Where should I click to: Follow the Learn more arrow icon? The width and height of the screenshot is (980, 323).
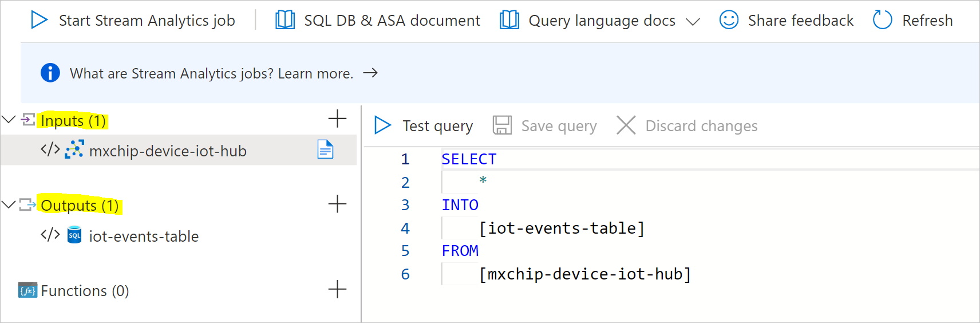370,73
